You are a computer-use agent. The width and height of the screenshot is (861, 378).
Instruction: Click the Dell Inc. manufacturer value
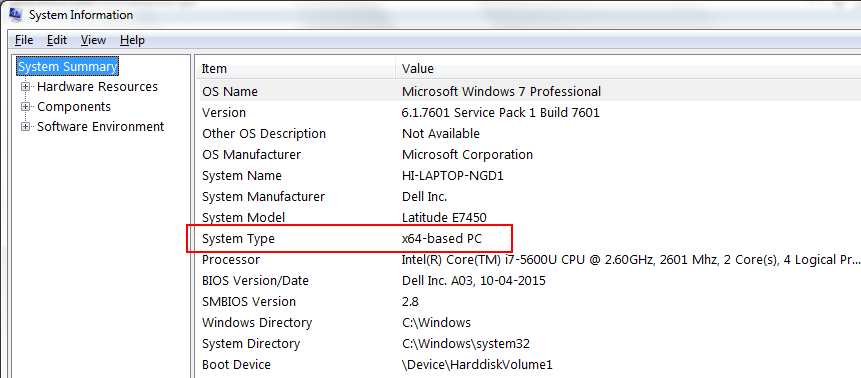[424, 197]
